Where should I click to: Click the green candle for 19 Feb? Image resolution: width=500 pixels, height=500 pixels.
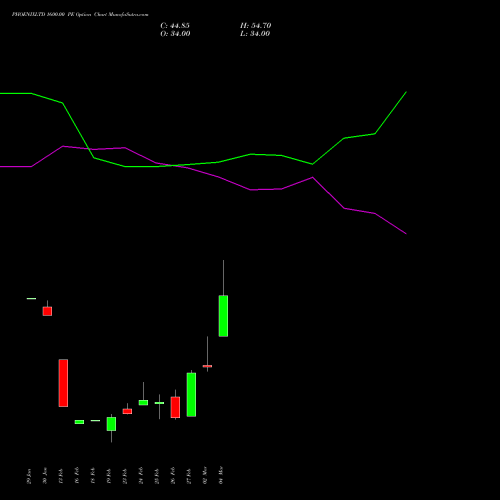click(111, 424)
